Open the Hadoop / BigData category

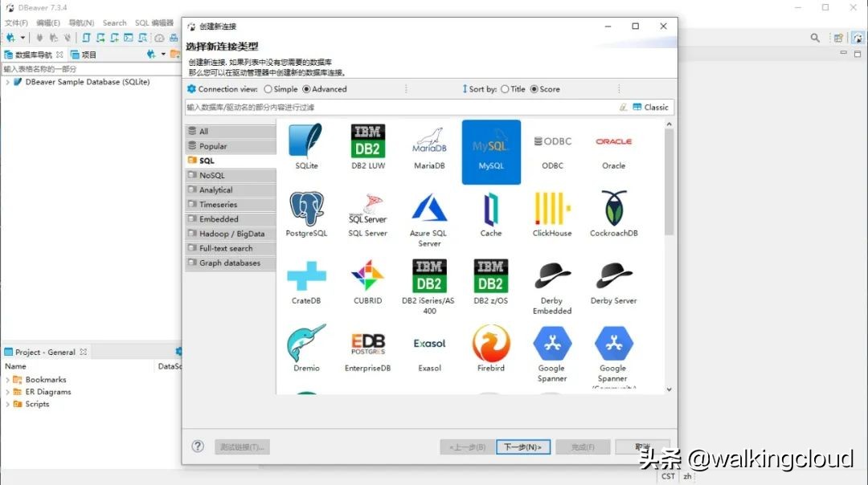(x=231, y=233)
